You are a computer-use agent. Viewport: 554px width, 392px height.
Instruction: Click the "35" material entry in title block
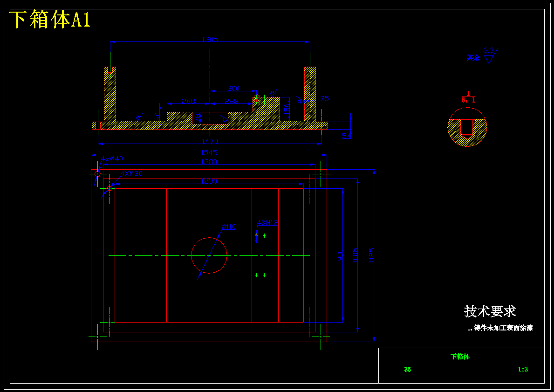tap(408, 369)
